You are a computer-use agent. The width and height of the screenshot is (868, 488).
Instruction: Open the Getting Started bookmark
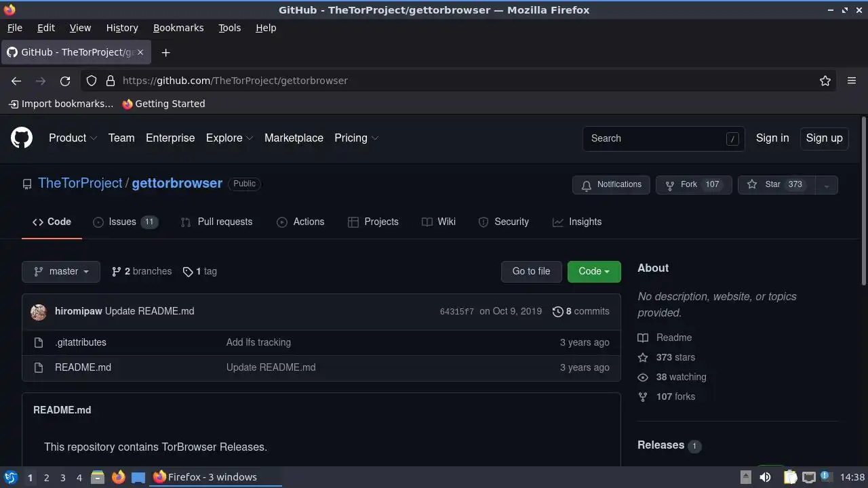163,104
